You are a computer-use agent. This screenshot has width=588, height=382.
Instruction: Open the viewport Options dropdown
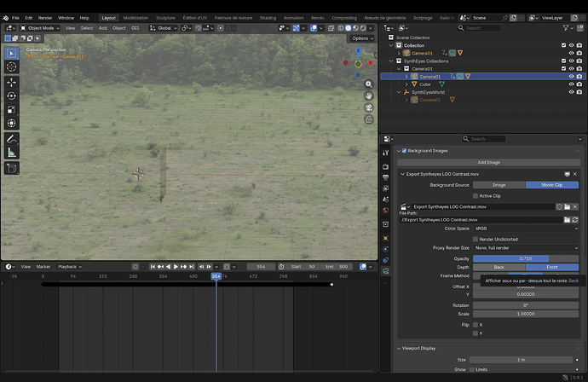click(x=363, y=38)
